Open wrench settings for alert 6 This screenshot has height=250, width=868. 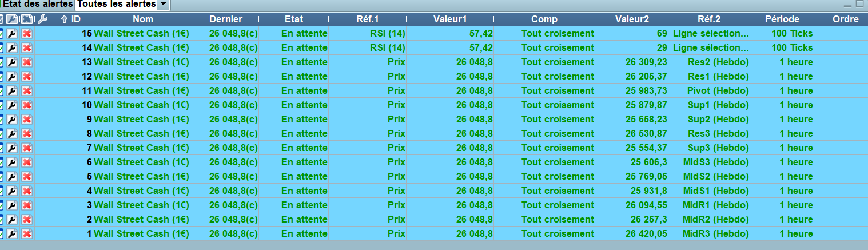[11, 162]
